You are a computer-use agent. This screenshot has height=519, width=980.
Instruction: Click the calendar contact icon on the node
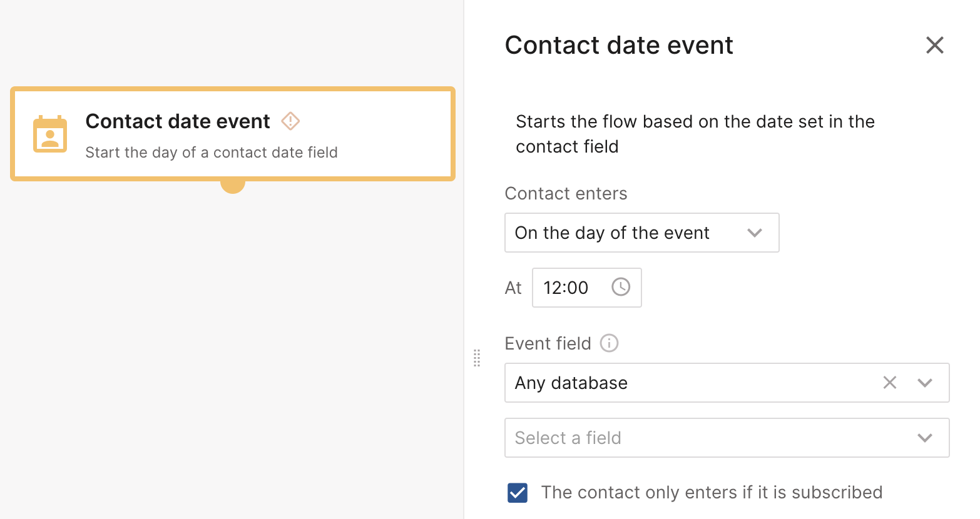tap(50, 134)
